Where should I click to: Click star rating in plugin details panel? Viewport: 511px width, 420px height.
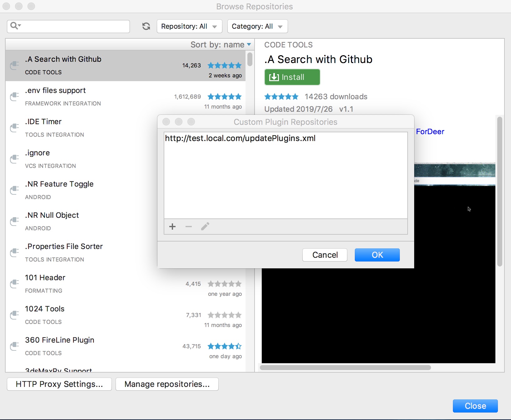tap(281, 97)
